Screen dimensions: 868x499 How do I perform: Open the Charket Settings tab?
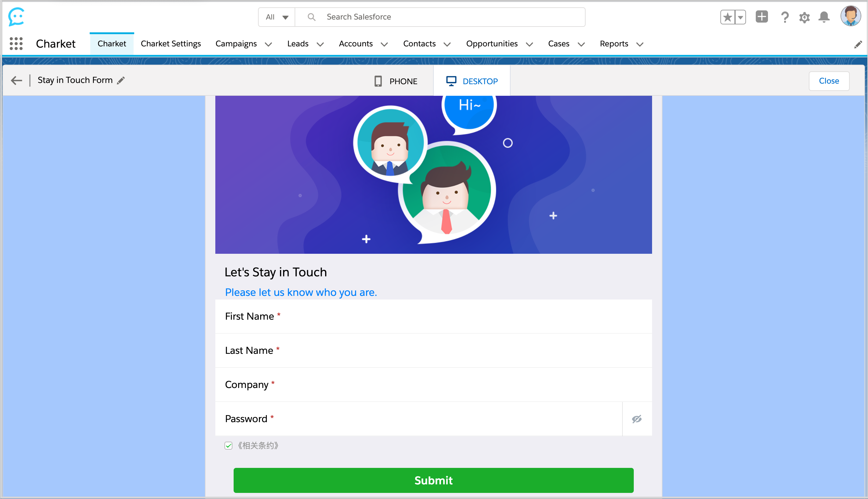[171, 44]
